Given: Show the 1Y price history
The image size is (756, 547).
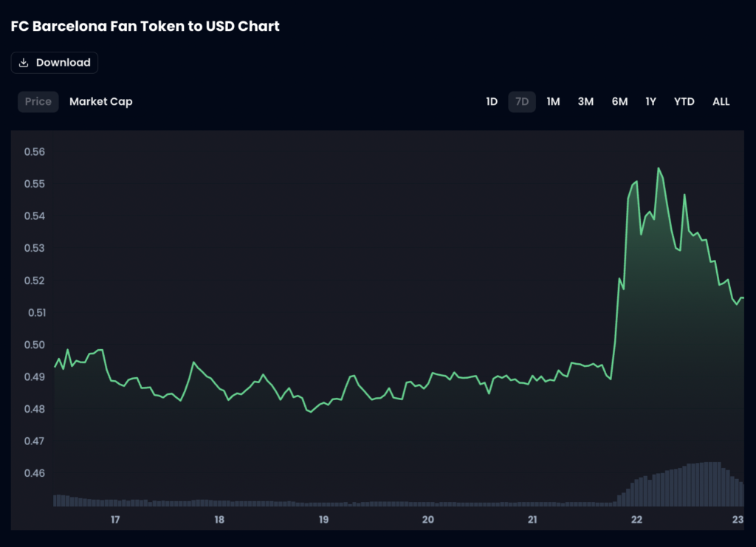Looking at the screenshot, I should point(650,102).
